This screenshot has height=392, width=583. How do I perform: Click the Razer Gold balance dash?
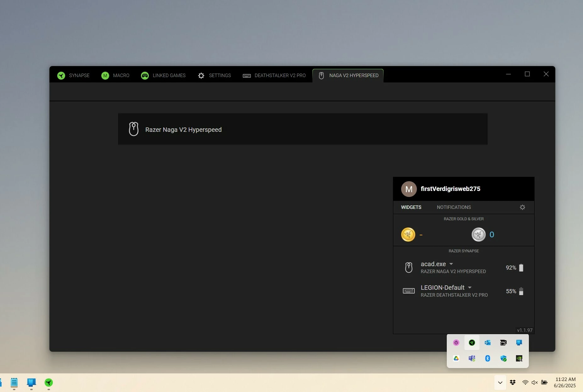(421, 235)
